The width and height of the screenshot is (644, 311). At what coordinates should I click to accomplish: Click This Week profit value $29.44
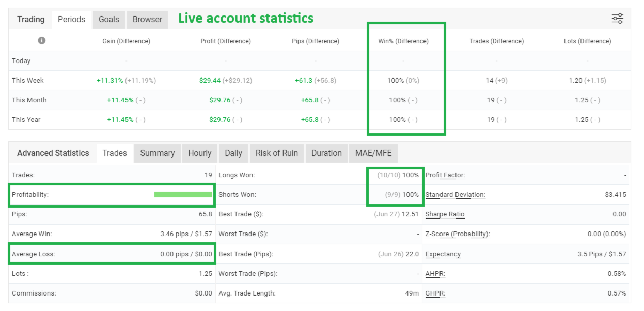tap(210, 81)
